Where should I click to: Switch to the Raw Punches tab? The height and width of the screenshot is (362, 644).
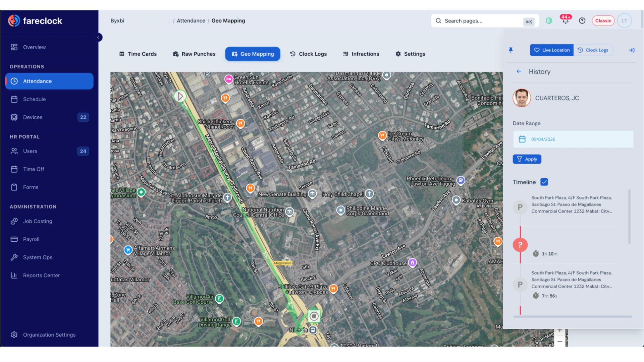tap(194, 54)
